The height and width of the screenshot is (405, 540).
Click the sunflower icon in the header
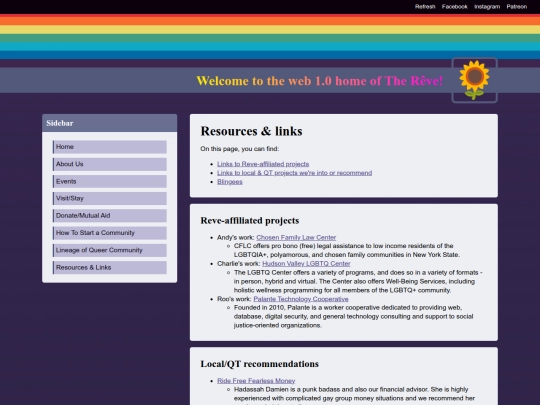(474, 80)
